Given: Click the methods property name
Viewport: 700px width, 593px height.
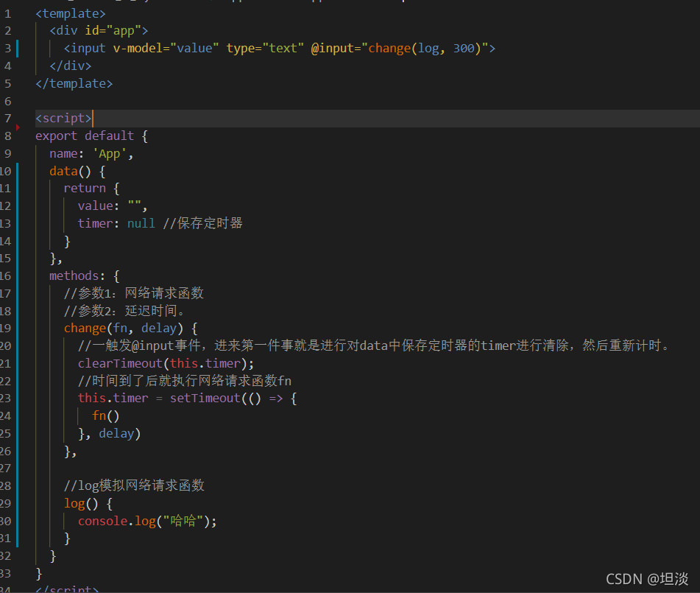Looking at the screenshot, I should point(74,276).
